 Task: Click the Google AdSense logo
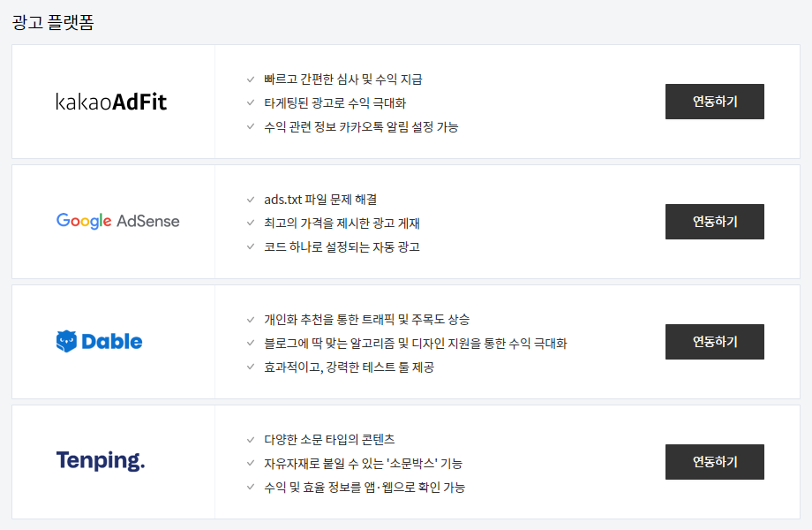(118, 221)
